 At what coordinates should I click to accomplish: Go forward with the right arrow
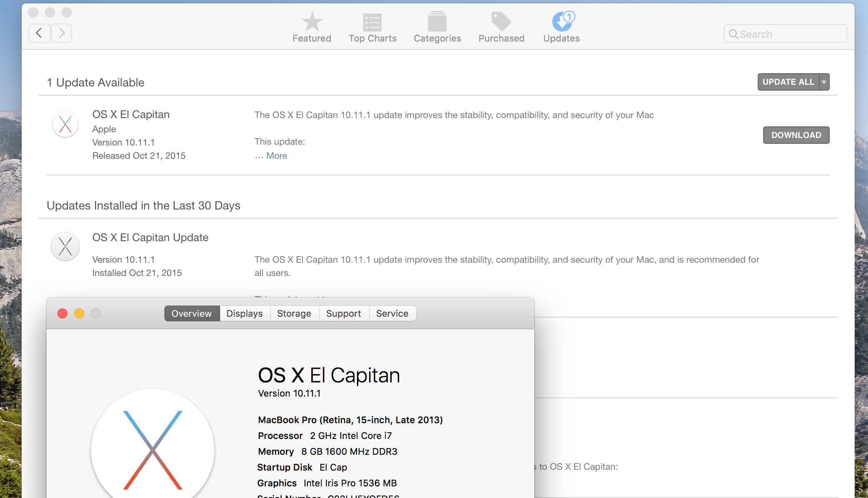[62, 33]
